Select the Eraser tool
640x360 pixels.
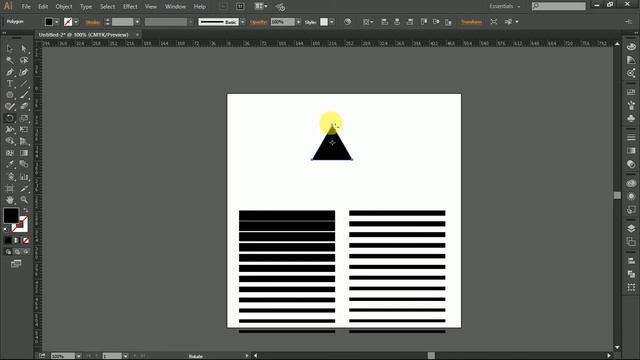(x=24, y=107)
